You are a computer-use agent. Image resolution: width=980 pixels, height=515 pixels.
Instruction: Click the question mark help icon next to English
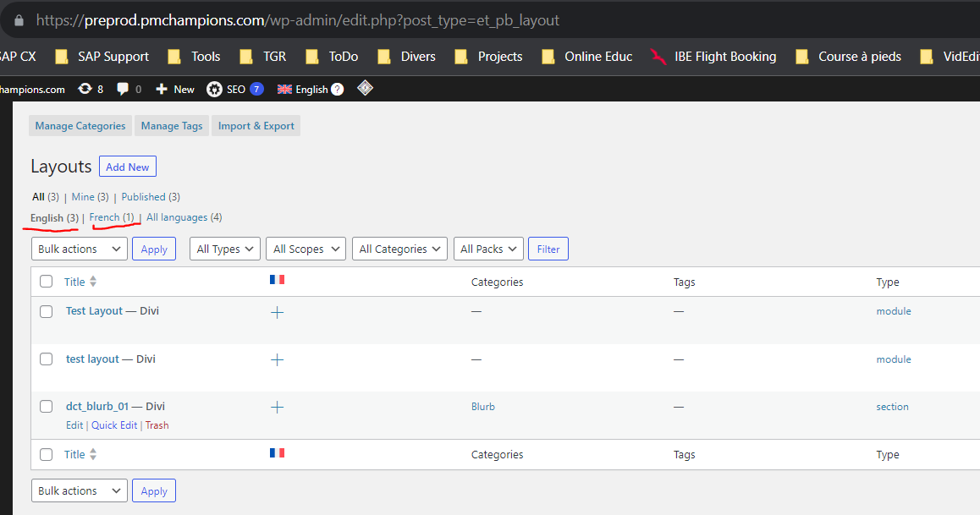pos(338,90)
